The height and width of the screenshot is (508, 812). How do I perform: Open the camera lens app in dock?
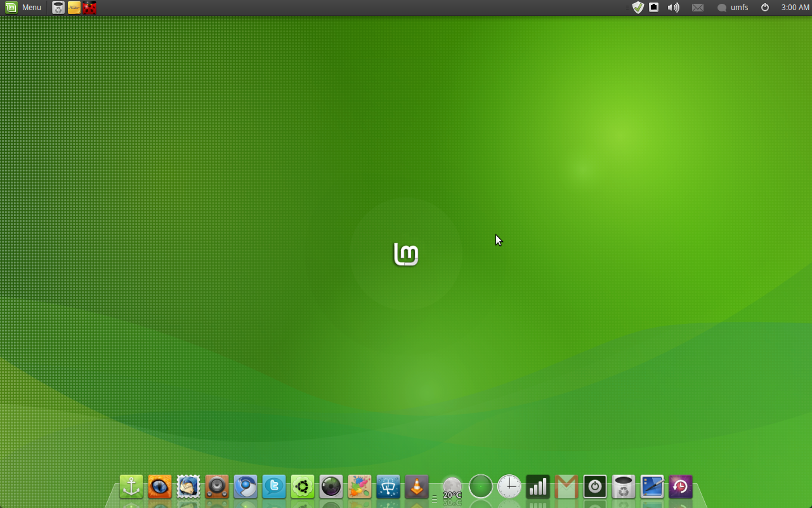tap(331, 487)
